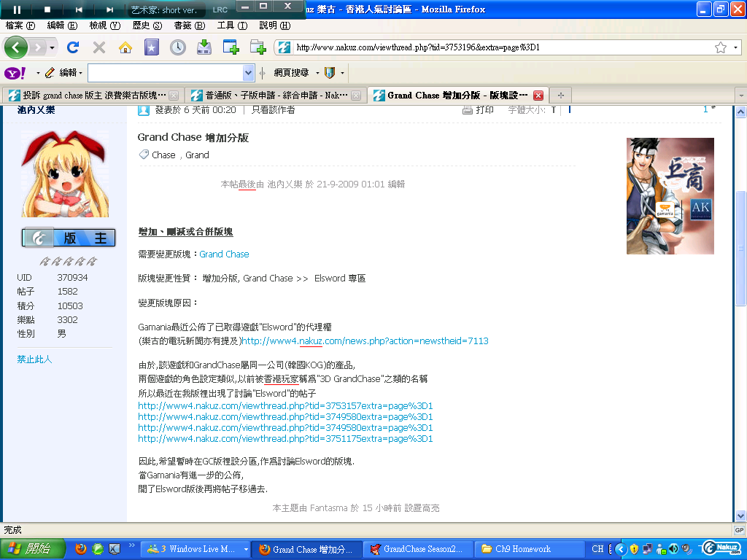Click the Firefox Back arrow button
The width and height of the screenshot is (747, 560).
click(16, 47)
